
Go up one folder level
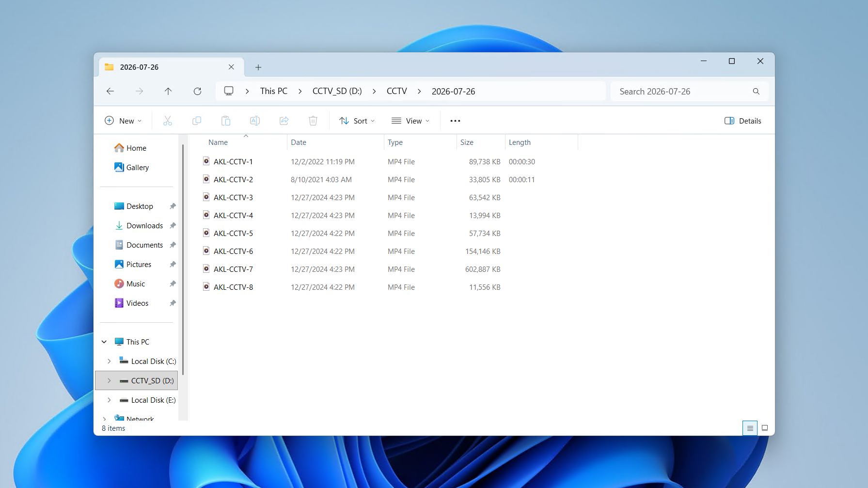click(x=168, y=91)
